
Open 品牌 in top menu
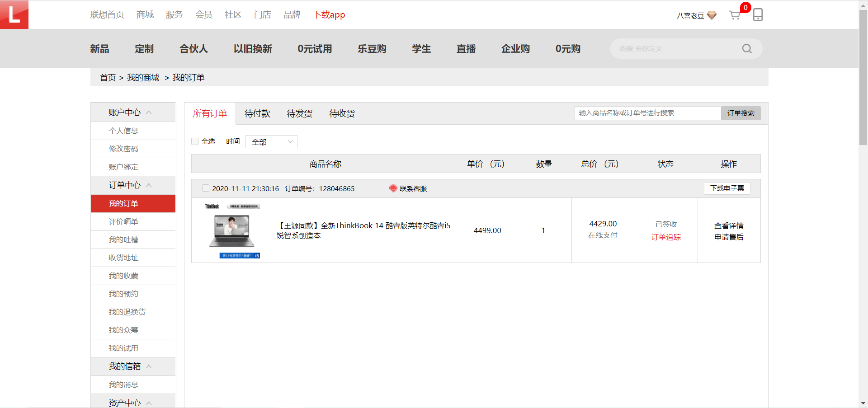292,14
